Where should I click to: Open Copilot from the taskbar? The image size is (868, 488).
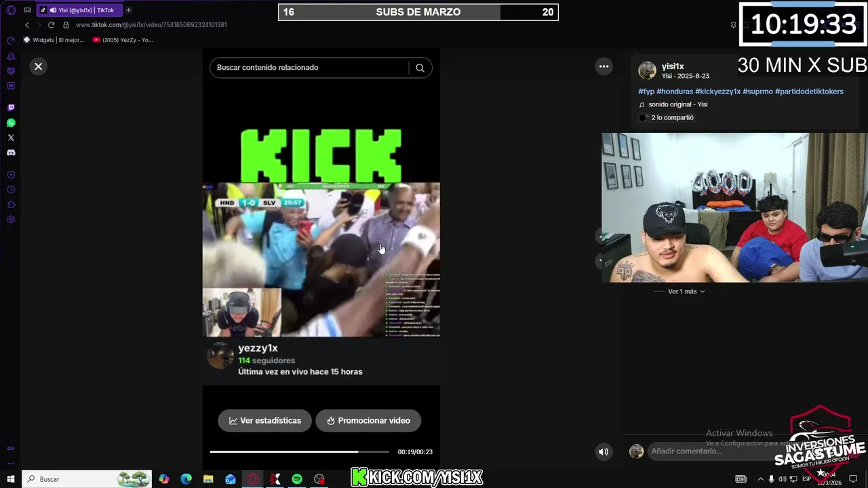click(x=164, y=479)
